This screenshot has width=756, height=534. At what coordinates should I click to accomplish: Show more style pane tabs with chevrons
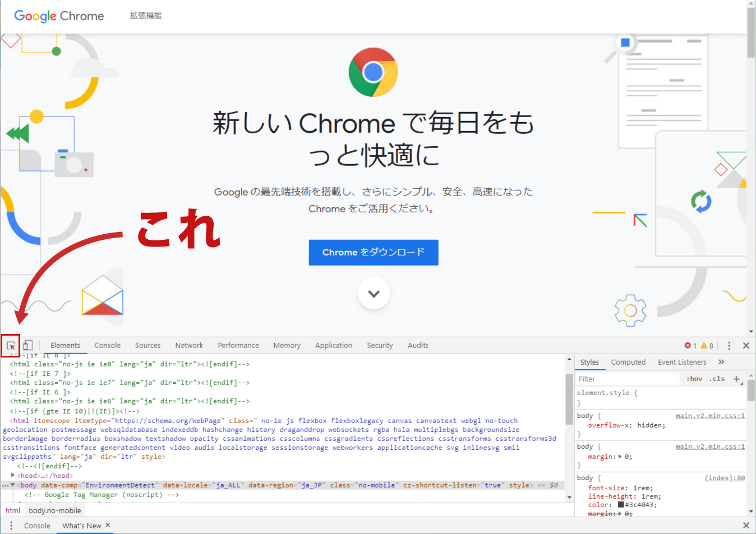[721, 362]
